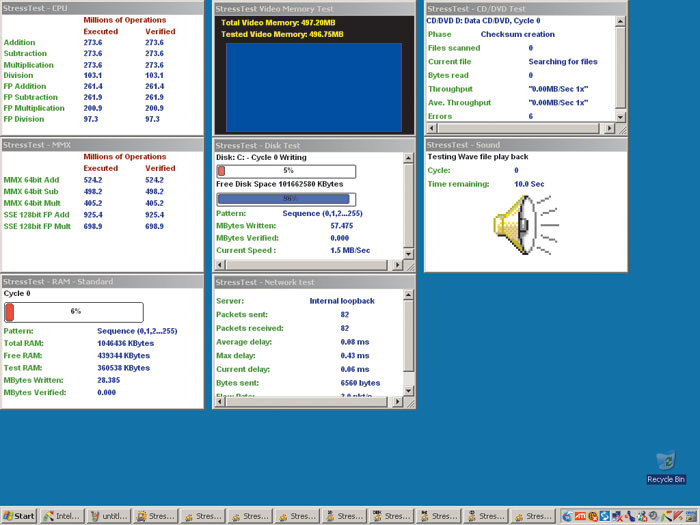Click the Network test scroll-up arrow
This screenshot has height=525, width=700.
click(x=408, y=295)
